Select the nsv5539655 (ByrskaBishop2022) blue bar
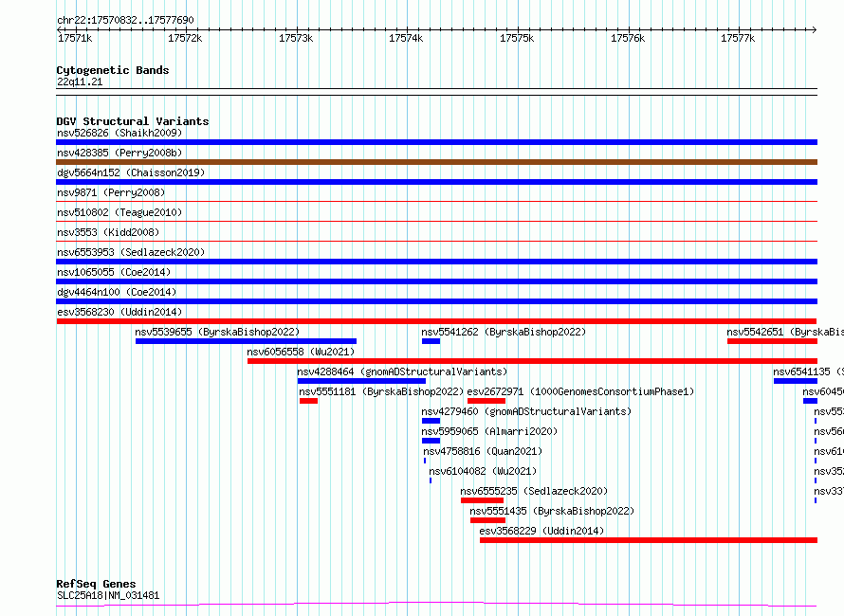This screenshot has width=844, height=616. click(246, 341)
